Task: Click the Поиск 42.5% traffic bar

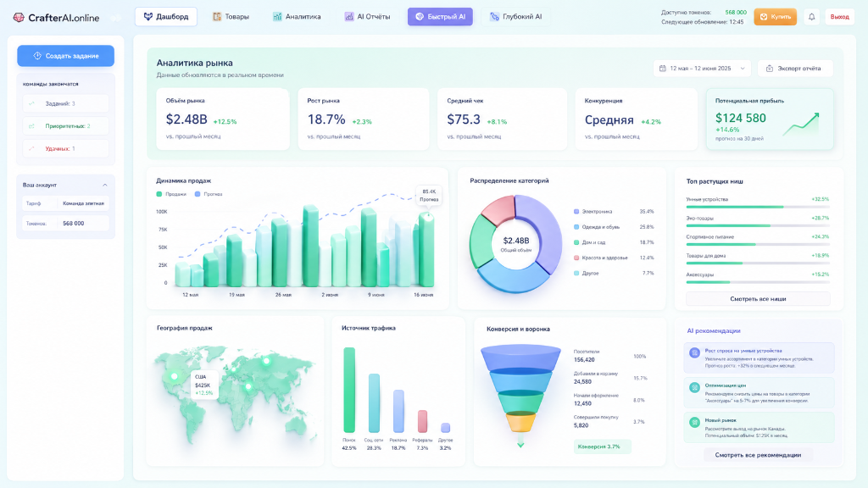Action: [349, 390]
